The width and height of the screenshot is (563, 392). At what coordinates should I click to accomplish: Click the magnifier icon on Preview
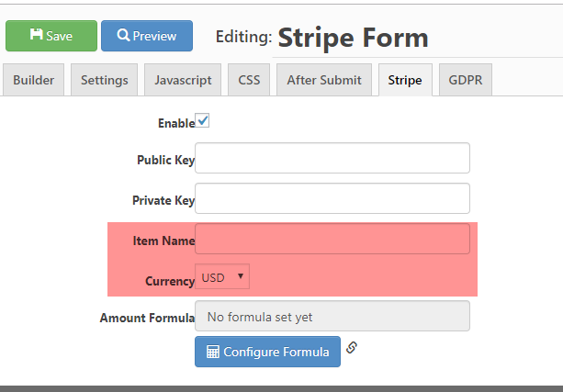(x=123, y=35)
